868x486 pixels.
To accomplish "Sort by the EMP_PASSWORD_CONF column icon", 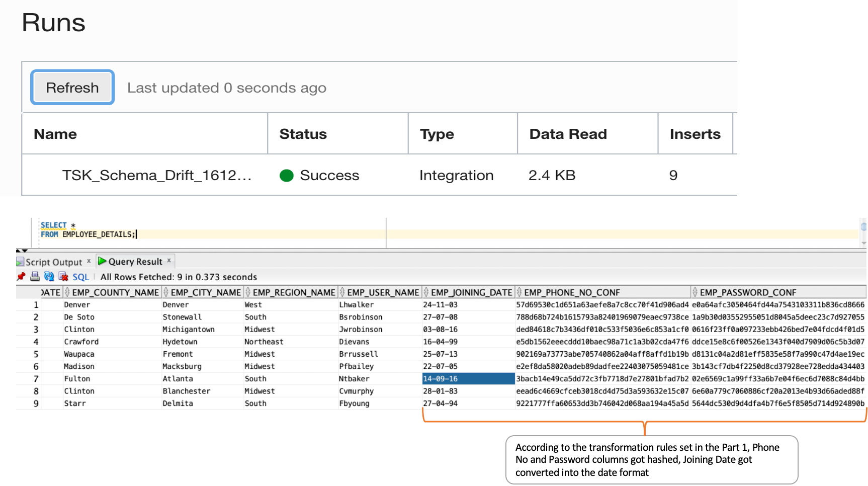I will [x=695, y=292].
